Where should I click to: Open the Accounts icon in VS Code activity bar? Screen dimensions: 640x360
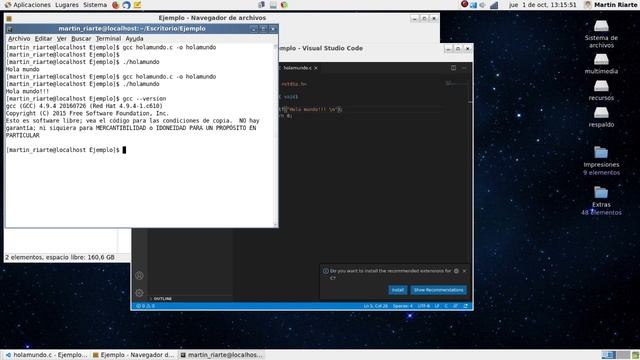139,276
